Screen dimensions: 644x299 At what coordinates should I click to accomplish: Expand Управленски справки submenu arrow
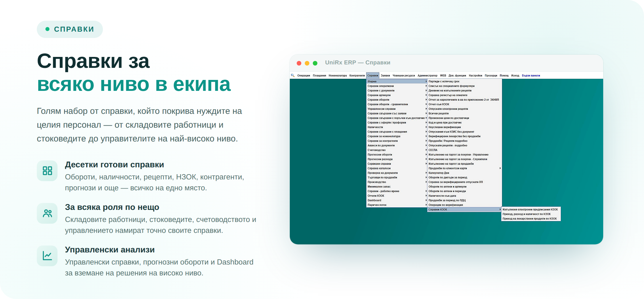point(426,109)
